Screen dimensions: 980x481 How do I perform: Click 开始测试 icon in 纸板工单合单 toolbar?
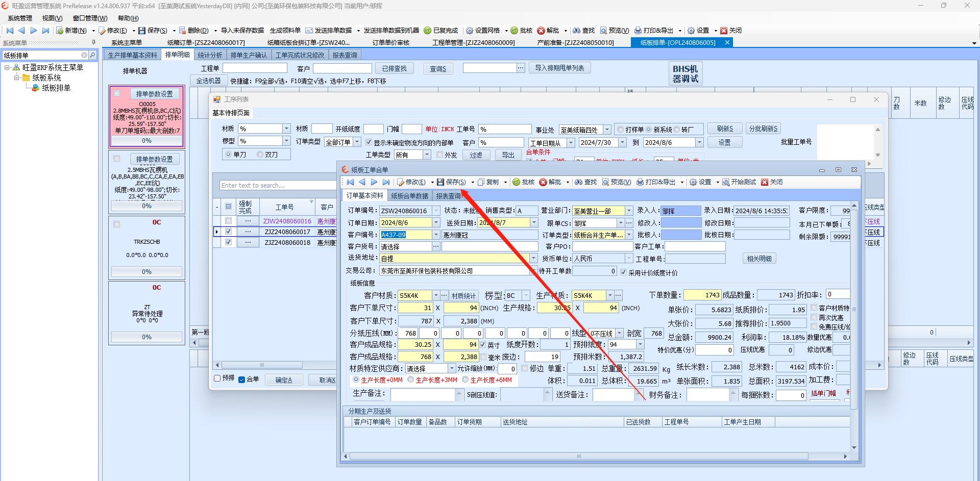[726, 182]
